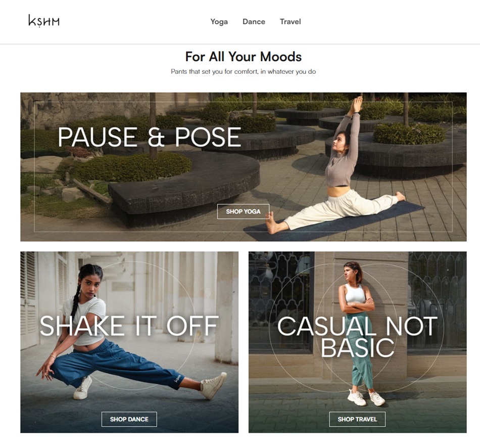Click the For All Your Moods heading
This screenshot has height=448, width=480.
click(x=244, y=57)
